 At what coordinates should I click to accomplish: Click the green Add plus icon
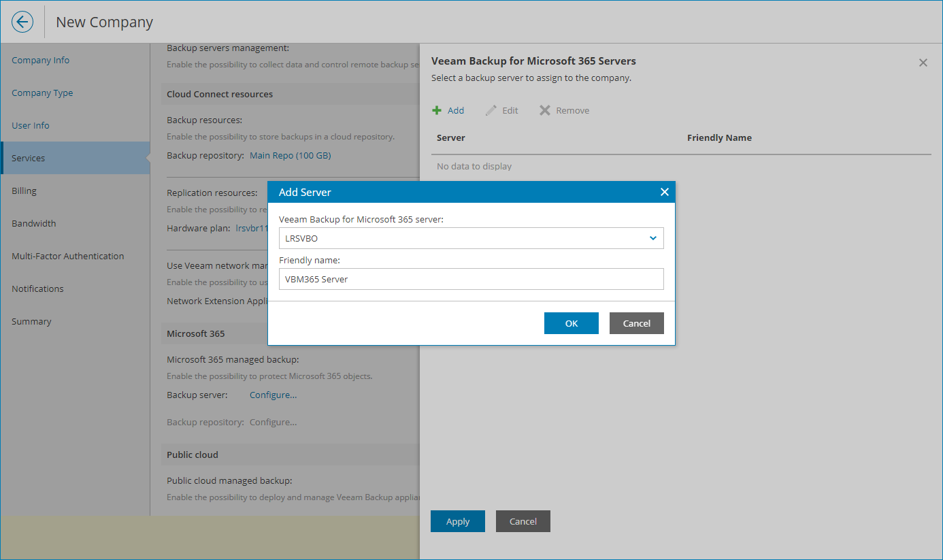click(x=437, y=110)
